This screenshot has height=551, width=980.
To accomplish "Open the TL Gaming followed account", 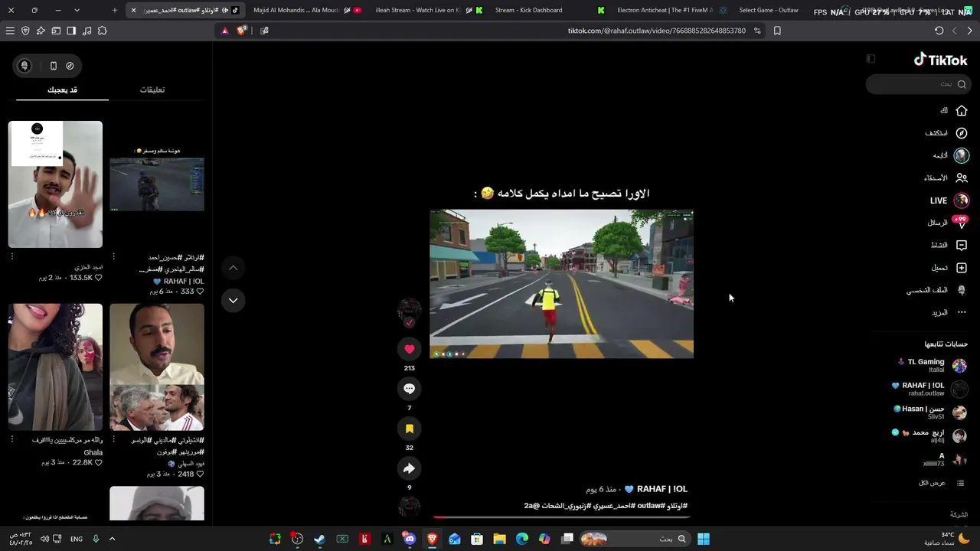I will click(x=933, y=366).
